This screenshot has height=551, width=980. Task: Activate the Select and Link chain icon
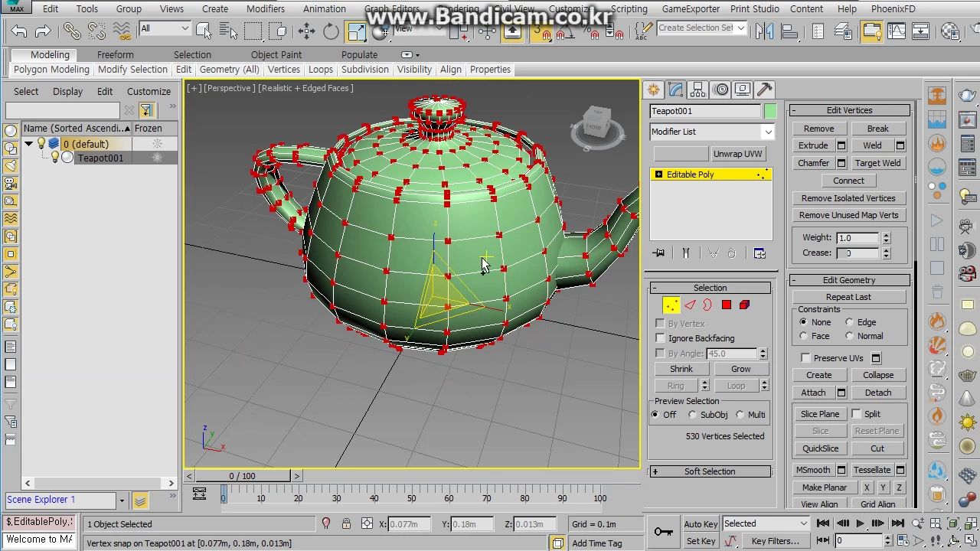coord(72,31)
